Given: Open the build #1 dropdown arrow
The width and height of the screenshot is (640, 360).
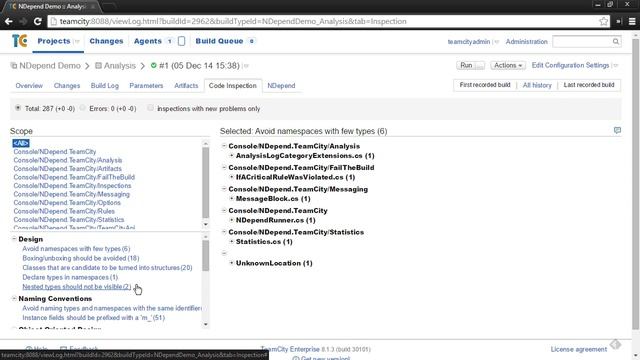Looking at the screenshot, I should click(246, 66).
